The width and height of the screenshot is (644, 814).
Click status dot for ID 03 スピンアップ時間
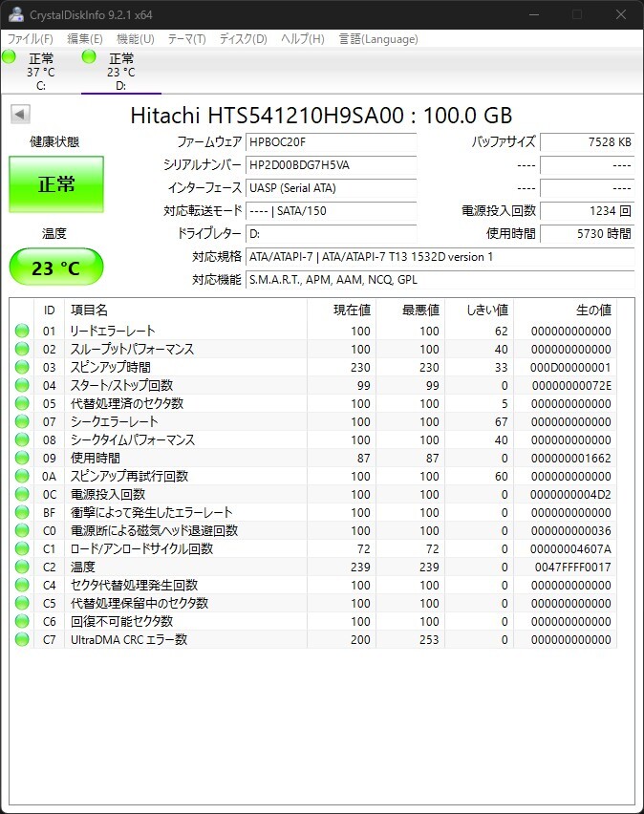pyautogui.click(x=22, y=367)
